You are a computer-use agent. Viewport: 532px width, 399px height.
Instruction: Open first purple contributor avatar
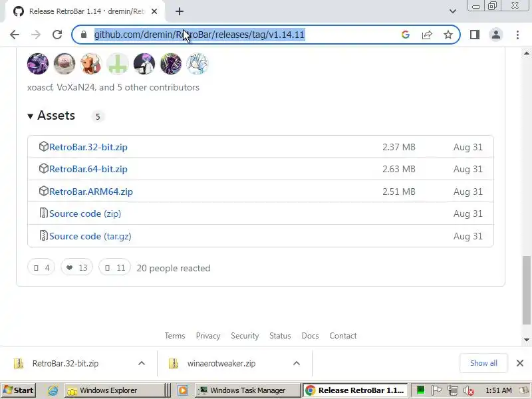pos(38,64)
